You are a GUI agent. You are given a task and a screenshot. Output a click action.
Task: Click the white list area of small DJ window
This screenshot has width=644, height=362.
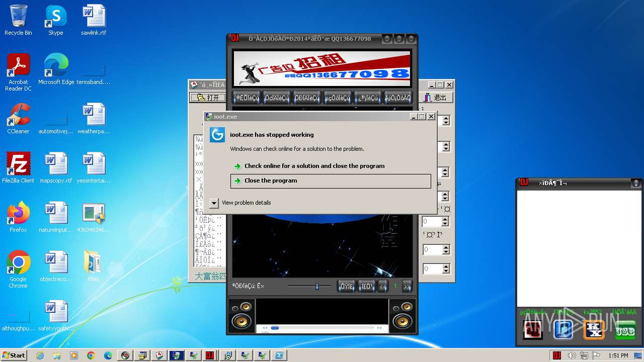coord(579,248)
